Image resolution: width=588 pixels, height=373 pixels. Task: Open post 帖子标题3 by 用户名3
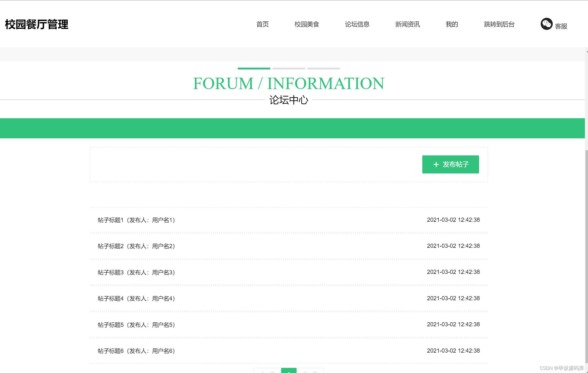(136, 273)
